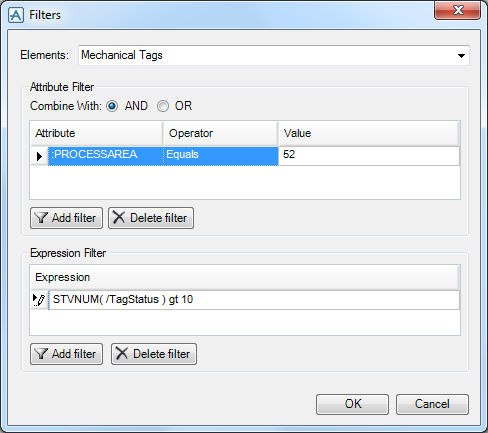The image size is (488, 433).
Task: Click the STVNUM expression text field
Action: point(254,300)
